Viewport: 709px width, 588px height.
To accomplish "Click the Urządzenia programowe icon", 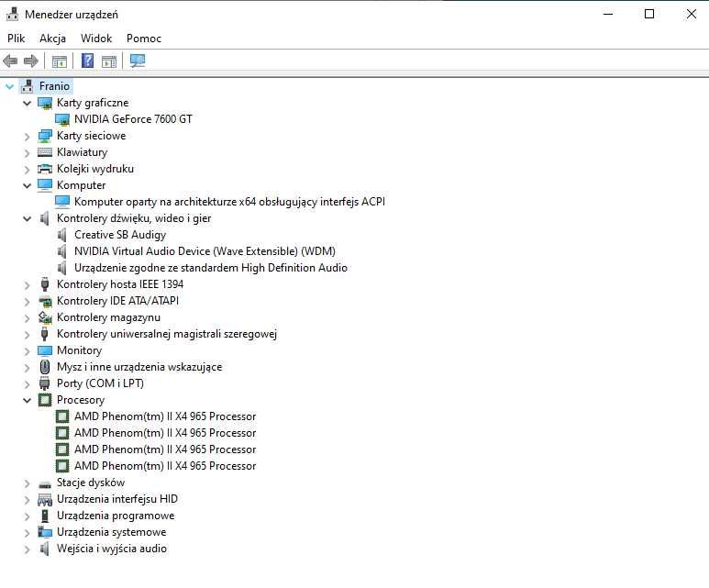I will 45,516.
